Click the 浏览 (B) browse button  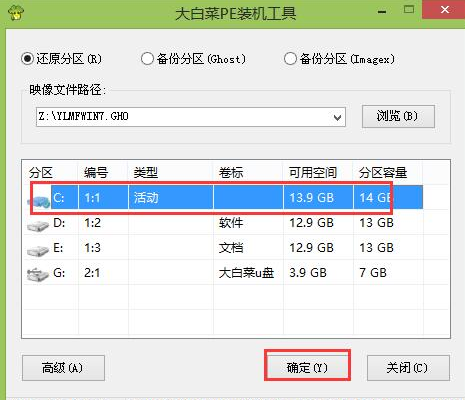(x=398, y=116)
